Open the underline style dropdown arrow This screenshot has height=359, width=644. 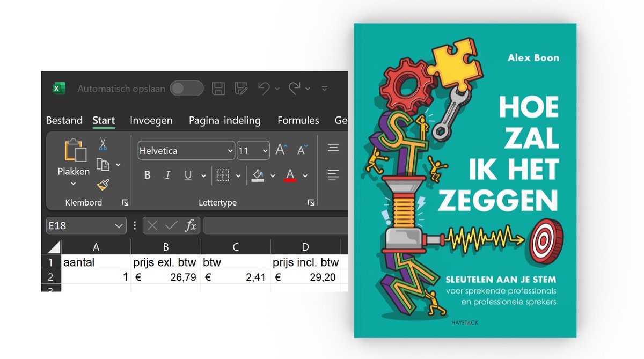[x=203, y=175]
